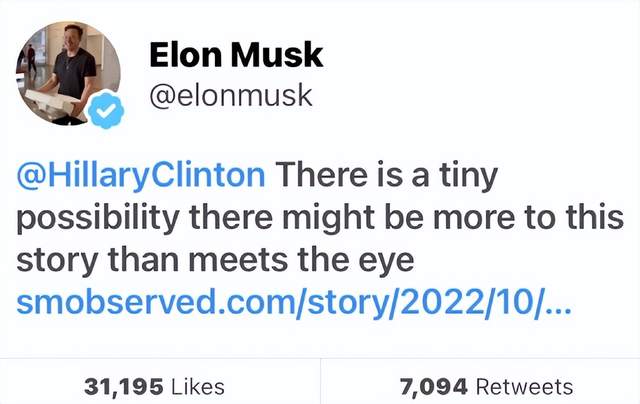Open the @HillaryClinton mention
The width and height of the screenshot is (640, 404).
coord(140,176)
